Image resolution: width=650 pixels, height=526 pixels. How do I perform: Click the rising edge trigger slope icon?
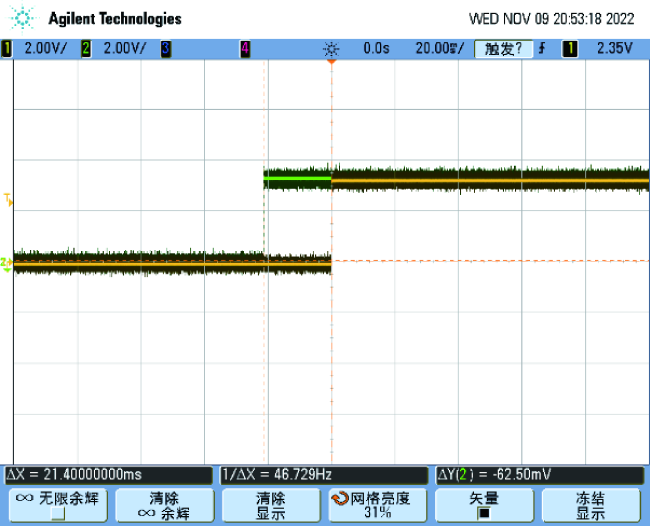[542, 48]
